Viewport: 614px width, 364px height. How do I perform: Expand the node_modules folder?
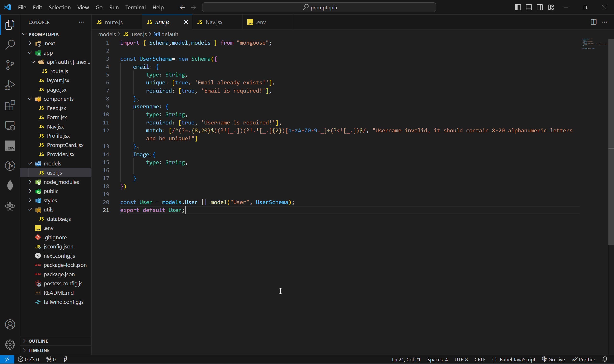(x=30, y=182)
